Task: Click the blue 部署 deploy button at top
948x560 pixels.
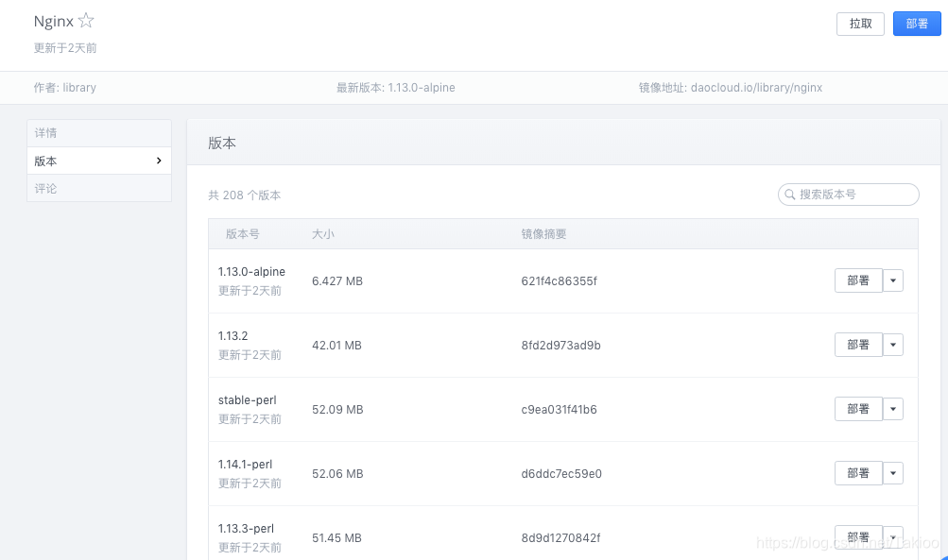Action: click(917, 24)
